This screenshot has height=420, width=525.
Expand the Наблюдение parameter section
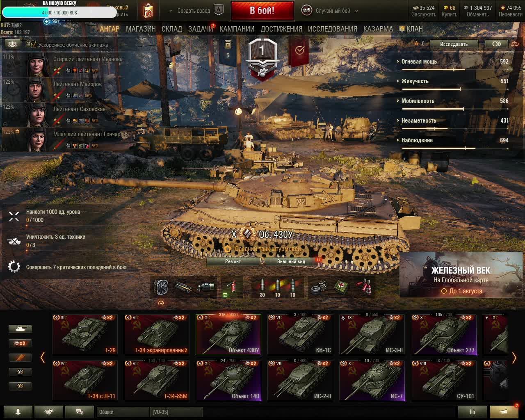point(417,140)
